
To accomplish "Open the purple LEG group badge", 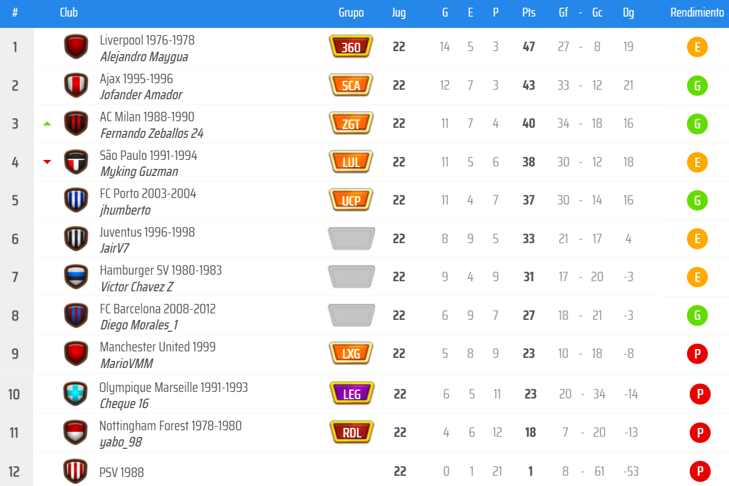I will click(x=351, y=393).
